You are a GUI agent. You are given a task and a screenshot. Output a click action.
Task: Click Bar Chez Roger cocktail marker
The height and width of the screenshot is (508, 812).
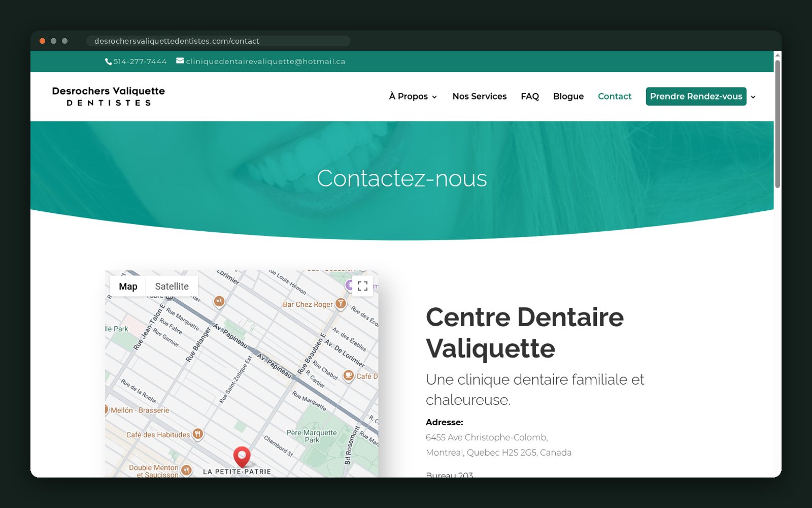(x=341, y=304)
